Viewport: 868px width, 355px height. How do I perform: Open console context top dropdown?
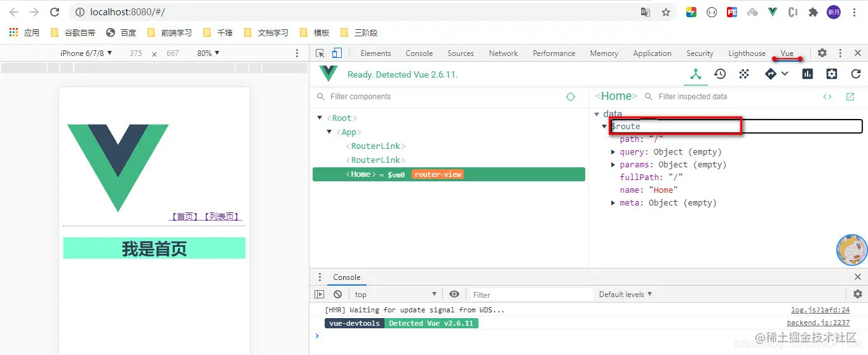396,295
